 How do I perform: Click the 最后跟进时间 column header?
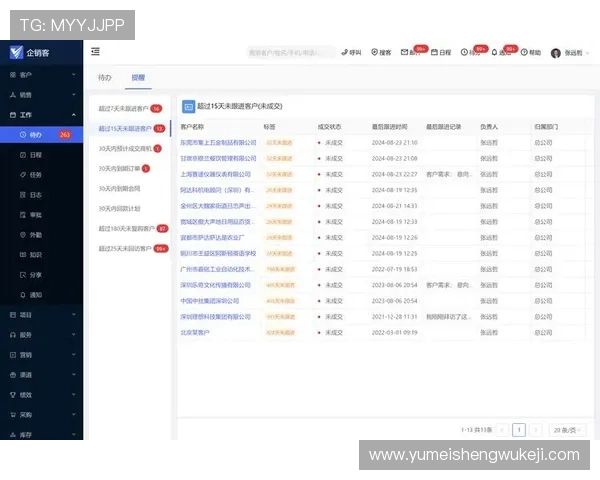pyautogui.click(x=390, y=127)
